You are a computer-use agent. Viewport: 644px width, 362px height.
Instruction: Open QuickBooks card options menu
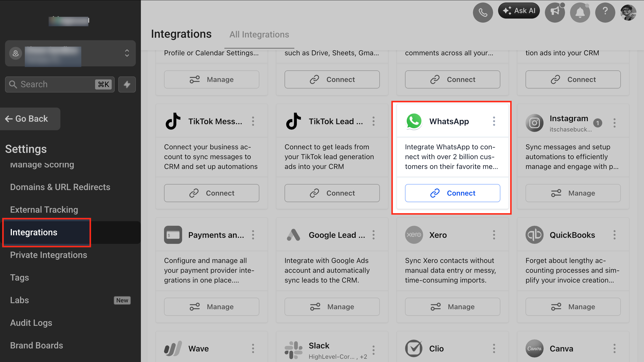click(615, 235)
